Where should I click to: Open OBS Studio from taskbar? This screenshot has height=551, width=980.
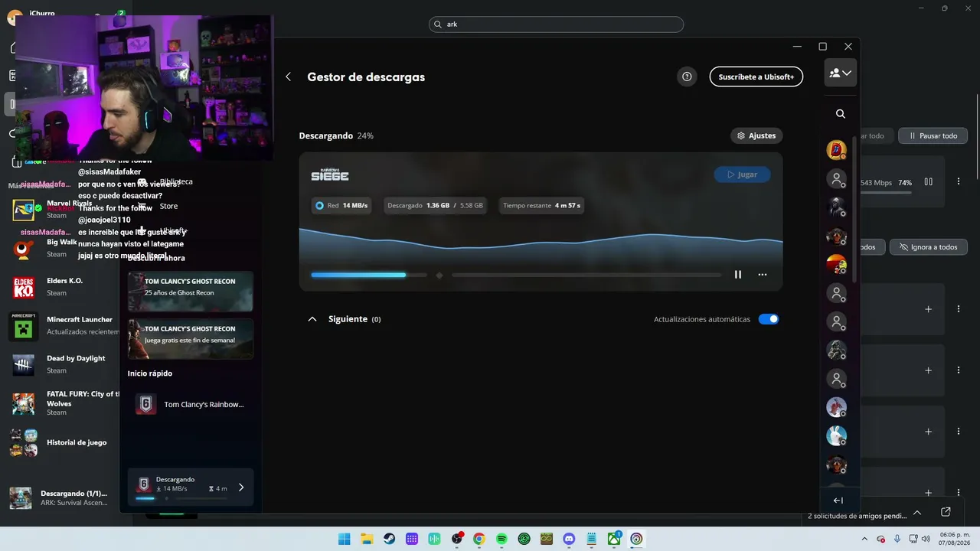pos(456,539)
